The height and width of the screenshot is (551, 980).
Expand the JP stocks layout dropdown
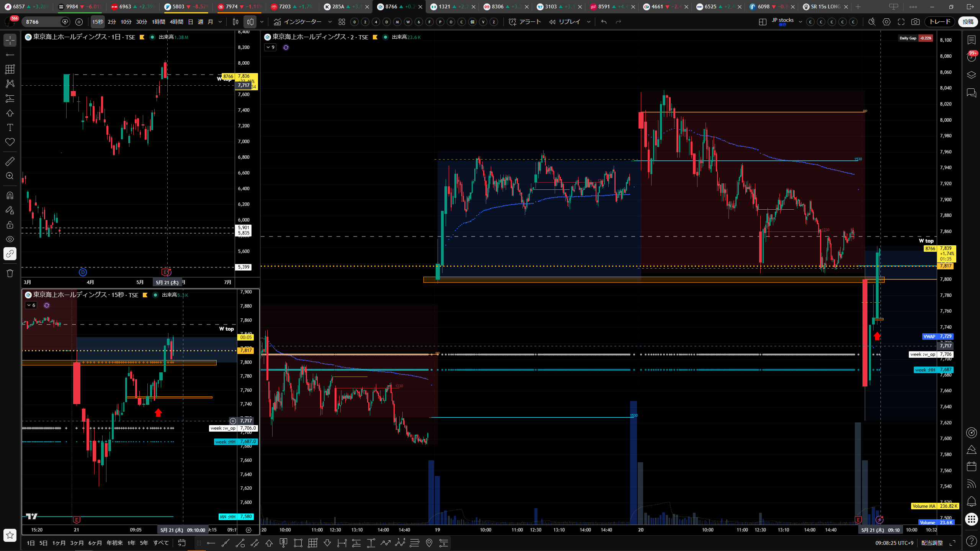pos(800,22)
